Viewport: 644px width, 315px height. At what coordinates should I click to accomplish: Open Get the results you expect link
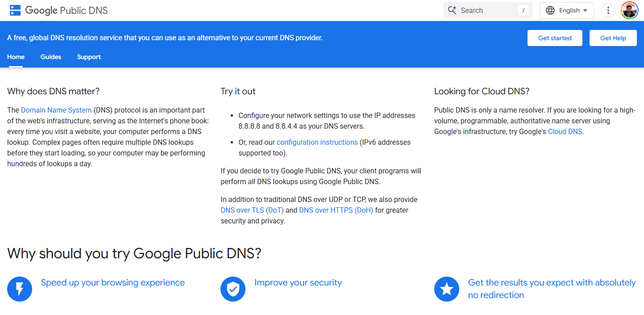[x=552, y=289]
